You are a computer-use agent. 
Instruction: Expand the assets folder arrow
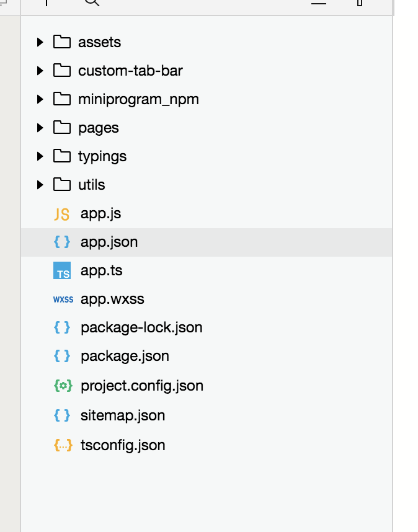(x=40, y=42)
